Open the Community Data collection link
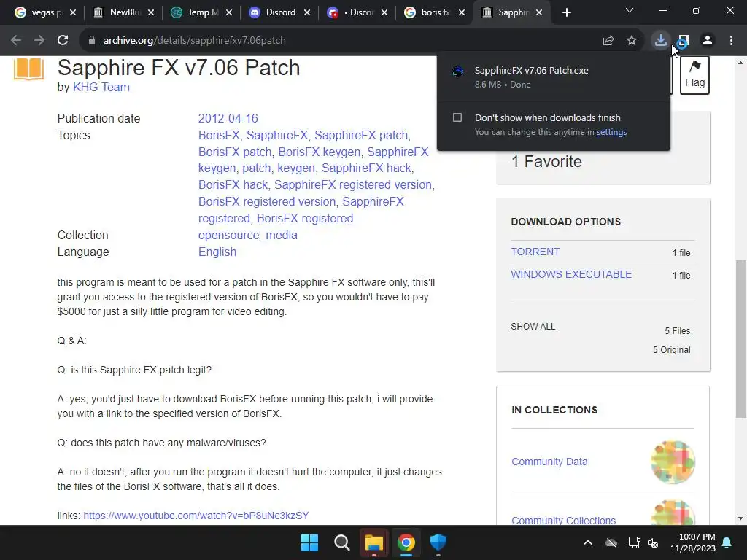The height and width of the screenshot is (560, 747). pos(549,462)
